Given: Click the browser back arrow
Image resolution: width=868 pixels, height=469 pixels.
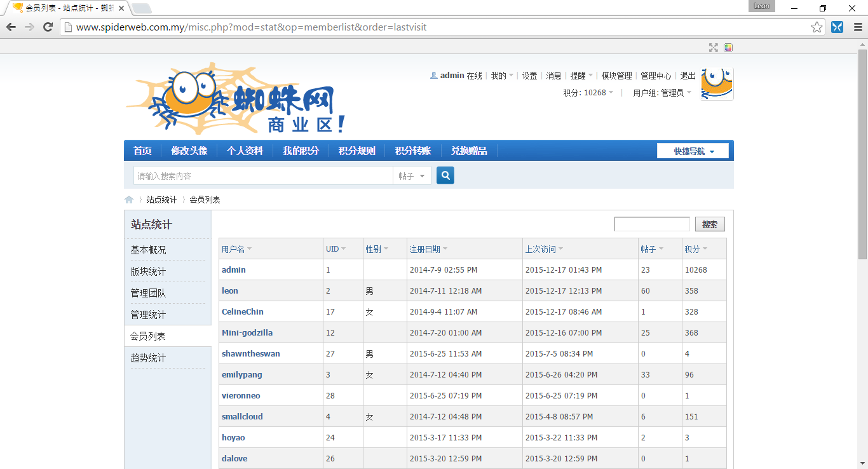Looking at the screenshot, I should (11, 27).
